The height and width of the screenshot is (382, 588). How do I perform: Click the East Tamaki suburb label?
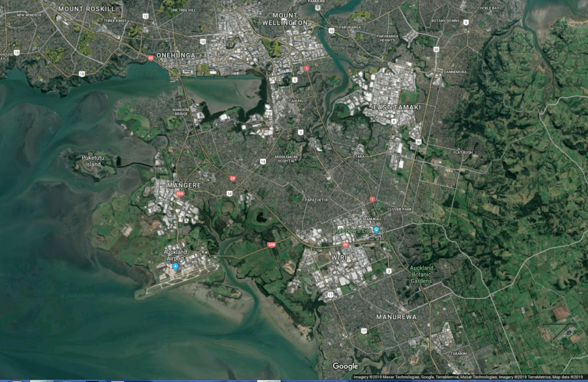(x=397, y=107)
